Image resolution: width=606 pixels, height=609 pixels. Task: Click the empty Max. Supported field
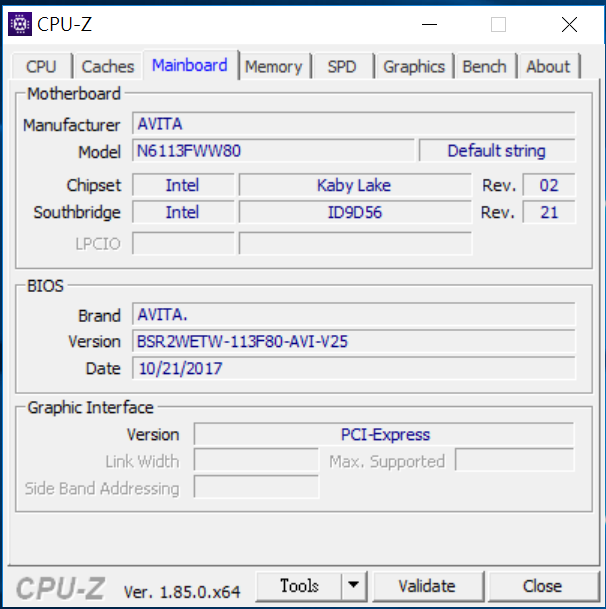[x=515, y=461]
